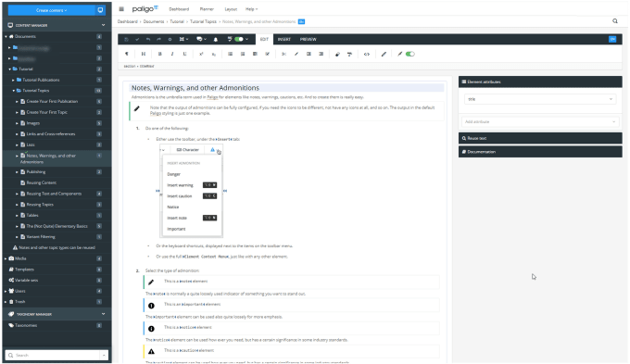Open the Create content dropdown
Image resolution: width=630 pixels, height=364 pixels.
click(52, 10)
